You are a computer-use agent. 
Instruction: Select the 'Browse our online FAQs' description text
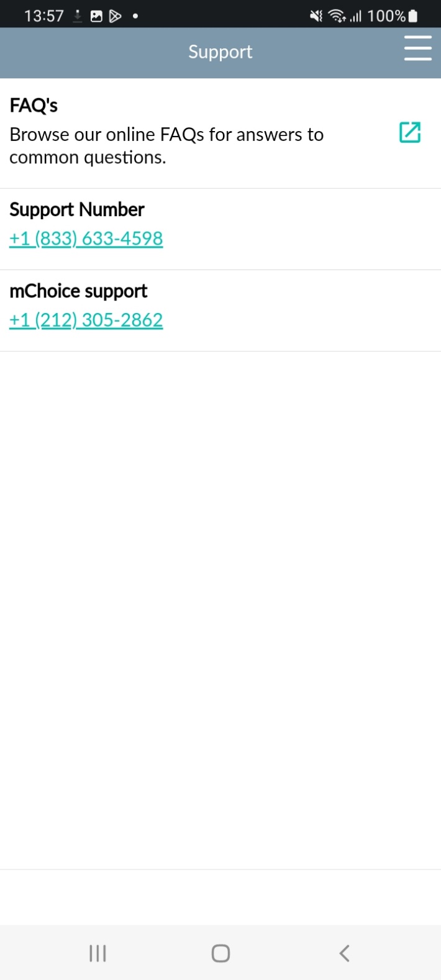pyautogui.click(x=166, y=146)
